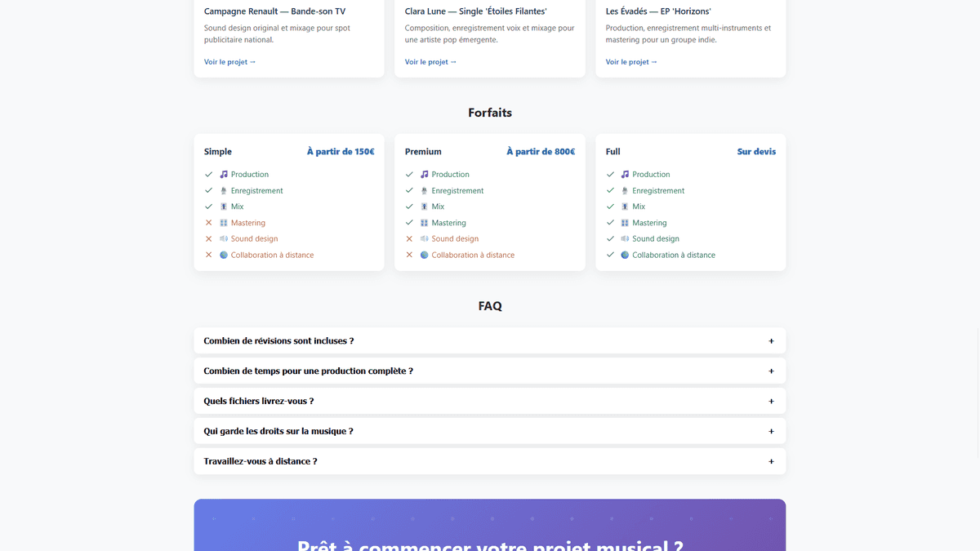Click the 'Campagne Renault — Bande-son TV' title
The image size is (980, 551).
(274, 11)
